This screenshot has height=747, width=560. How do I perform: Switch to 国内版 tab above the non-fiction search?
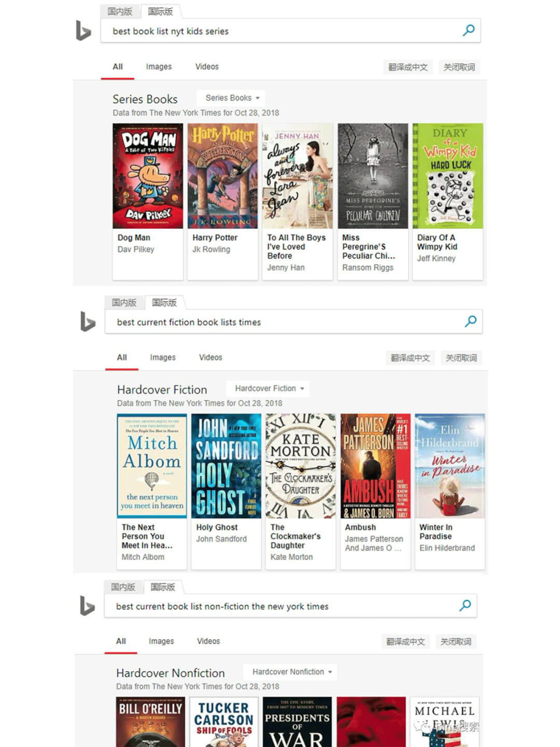(x=123, y=587)
